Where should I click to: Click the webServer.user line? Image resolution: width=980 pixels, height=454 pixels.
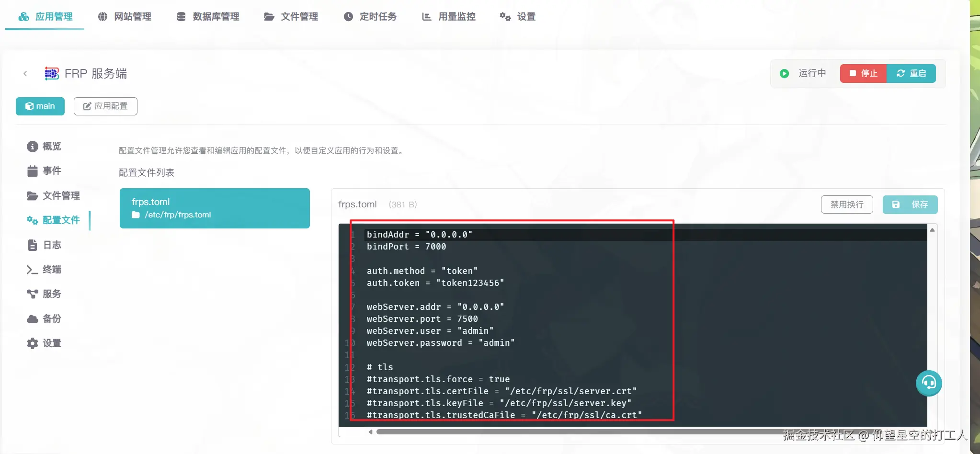pyautogui.click(x=430, y=331)
